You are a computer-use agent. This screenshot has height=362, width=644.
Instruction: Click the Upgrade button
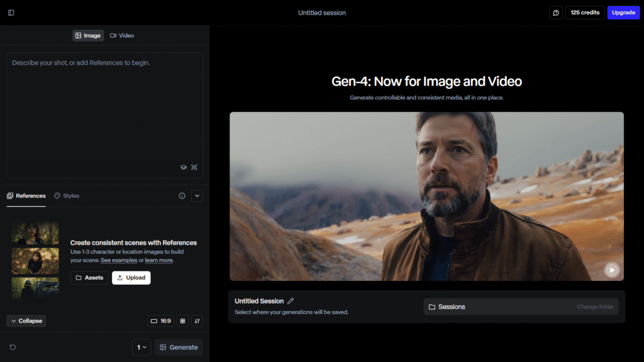(623, 13)
